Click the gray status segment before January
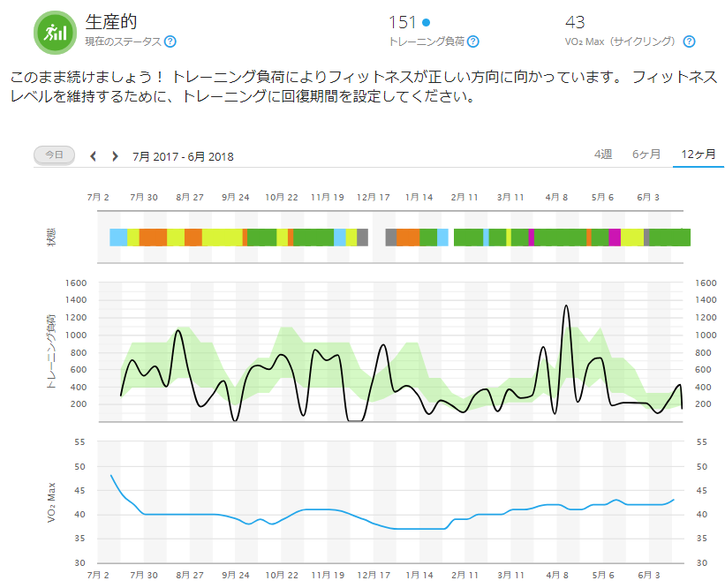Image resolution: width=725 pixels, height=588 pixels. tap(390, 237)
